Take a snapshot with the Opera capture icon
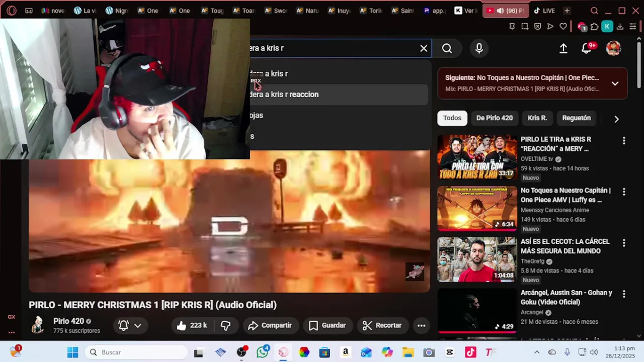The image size is (644, 362). pyautogui.click(x=525, y=27)
